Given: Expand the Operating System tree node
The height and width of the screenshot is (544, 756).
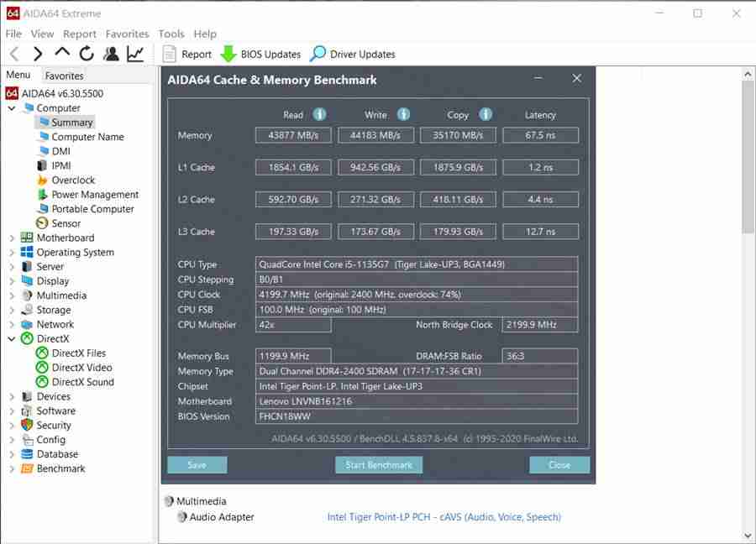Looking at the screenshot, I should point(12,253).
